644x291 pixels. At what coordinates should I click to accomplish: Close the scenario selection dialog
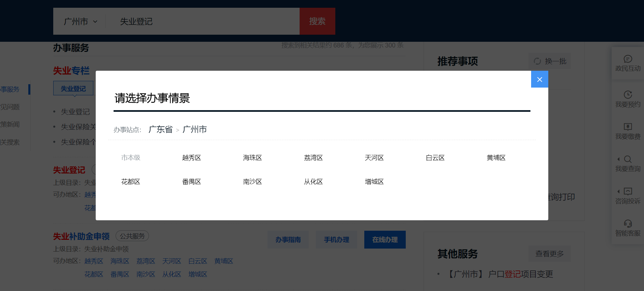[x=539, y=79]
